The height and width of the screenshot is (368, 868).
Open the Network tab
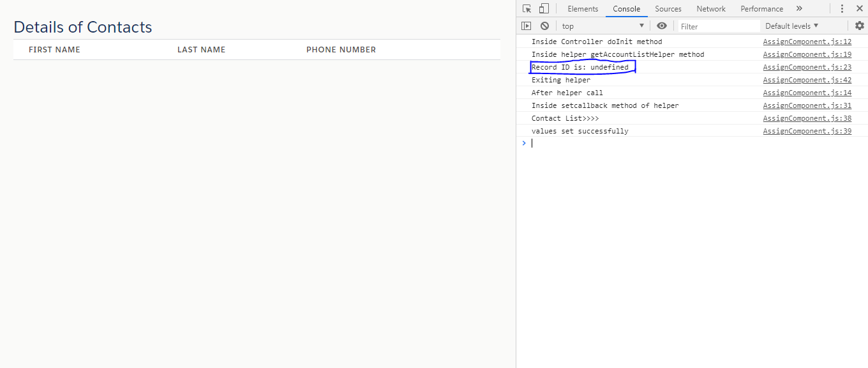pos(711,8)
